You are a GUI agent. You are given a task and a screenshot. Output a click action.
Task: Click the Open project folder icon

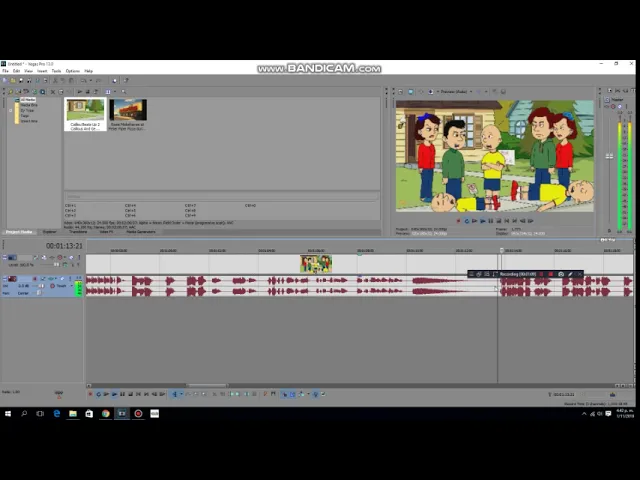(13, 80)
